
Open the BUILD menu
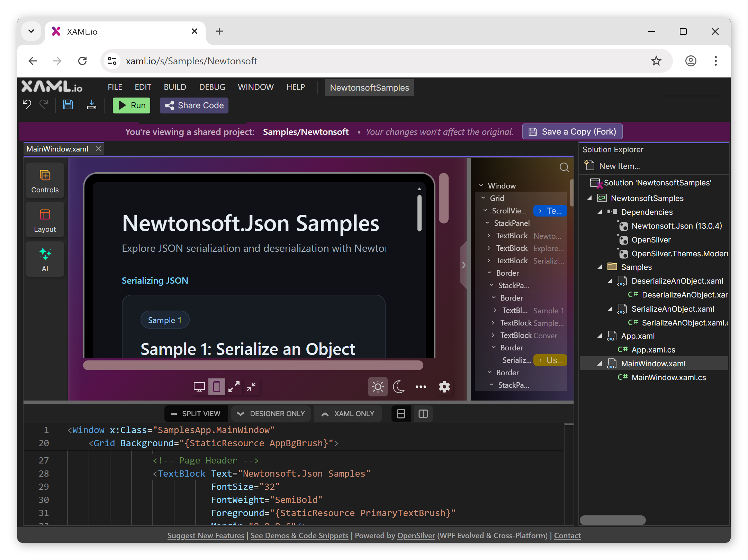tap(175, 87)
